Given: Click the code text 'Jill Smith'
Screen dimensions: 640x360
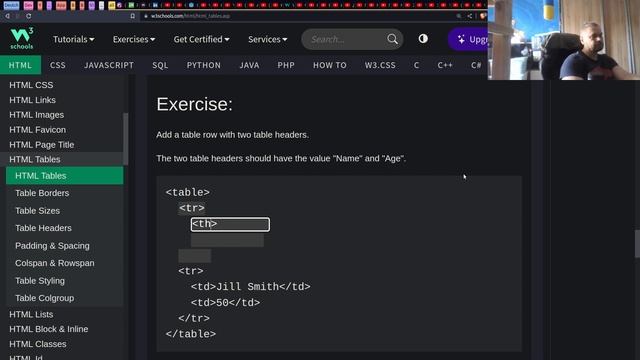Looking at the screenshot, I should tap(247, 287).
